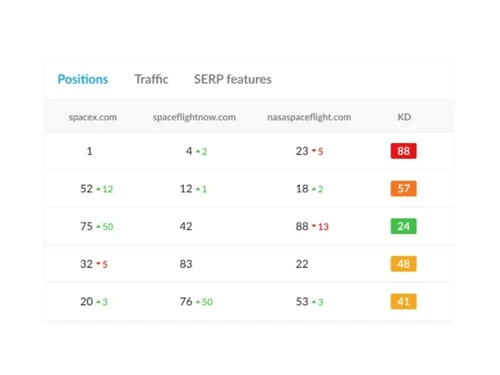Screen dimensions: 500x375
Task: Click the red down arrow next to 23
Action: point(314,151)
